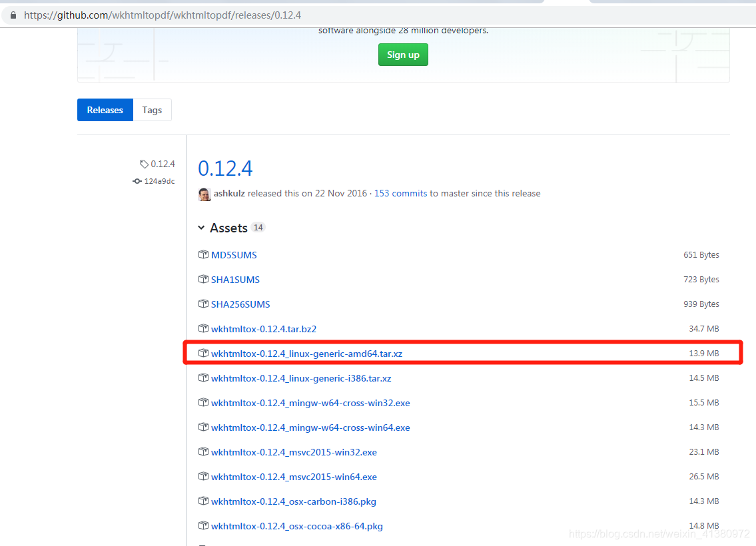Image resolution: width=756 pixels, height=546 pixels.
Task: Click the 651 Bytes size text
Action: point(701,254)
